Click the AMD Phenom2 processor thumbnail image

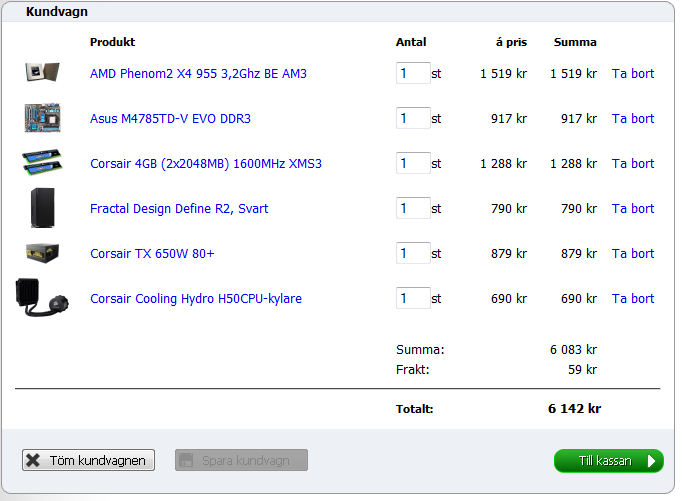(x=43, y=73)
